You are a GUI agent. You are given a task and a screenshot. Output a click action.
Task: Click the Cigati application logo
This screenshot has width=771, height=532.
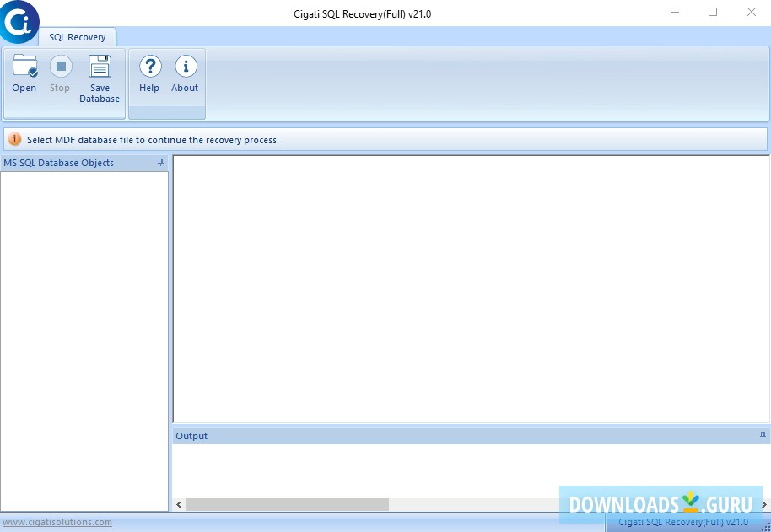click(x=19, y=23)
